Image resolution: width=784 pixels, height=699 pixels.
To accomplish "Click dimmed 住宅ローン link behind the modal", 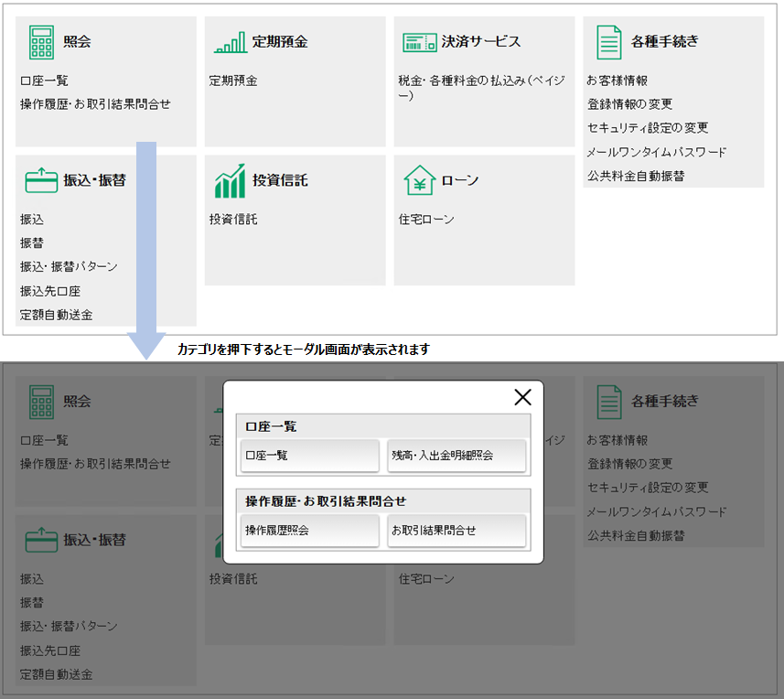I will click(426, 579).
